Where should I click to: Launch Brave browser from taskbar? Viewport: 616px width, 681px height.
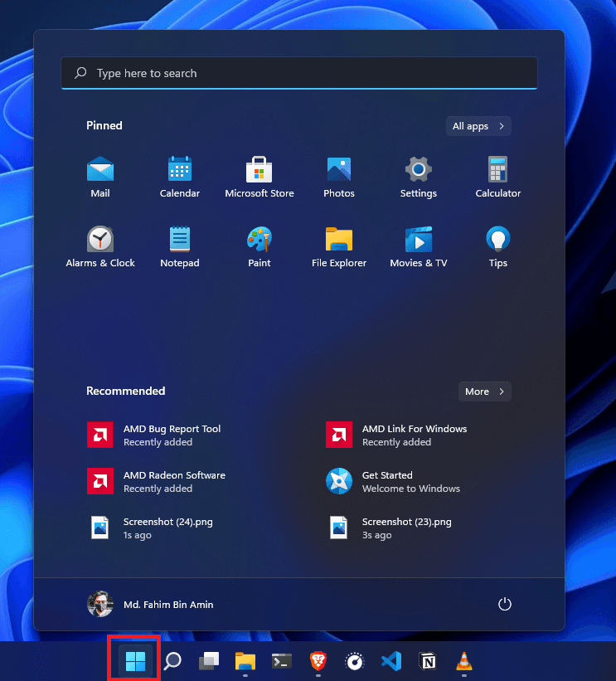point(318,661)
